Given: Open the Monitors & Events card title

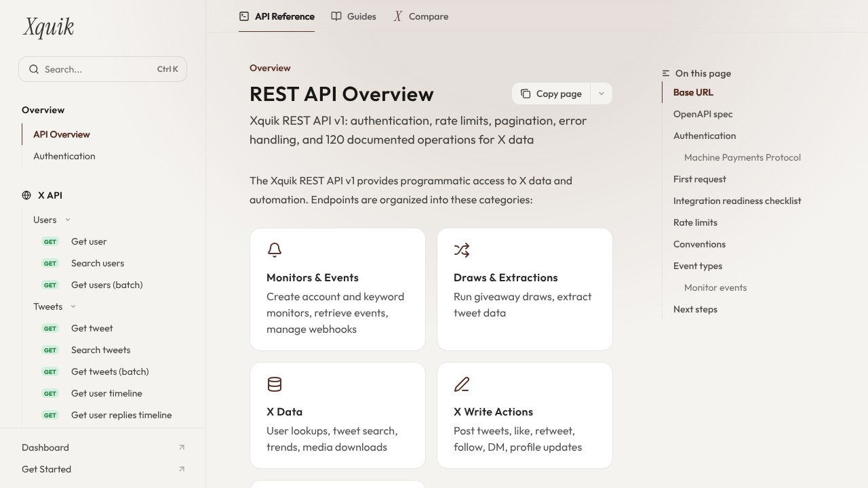Looking at the screenshot, I should pos(313,277).
